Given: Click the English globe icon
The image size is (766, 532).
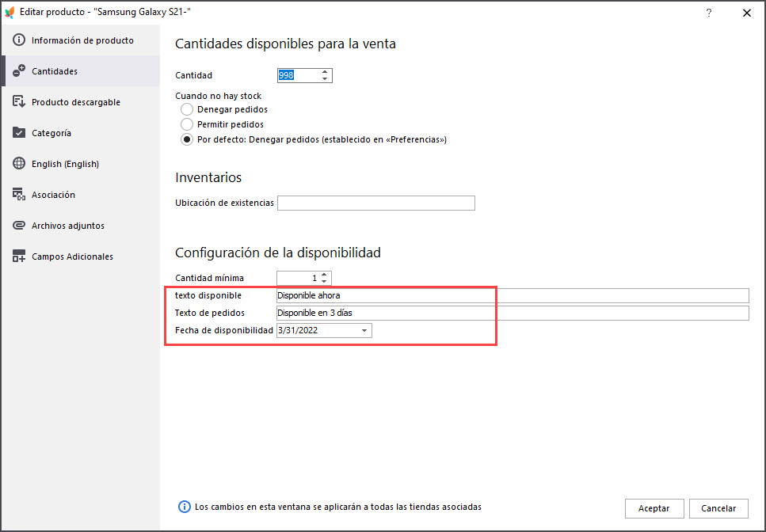Looking at the screenshot, I should [x=18, y=164].
